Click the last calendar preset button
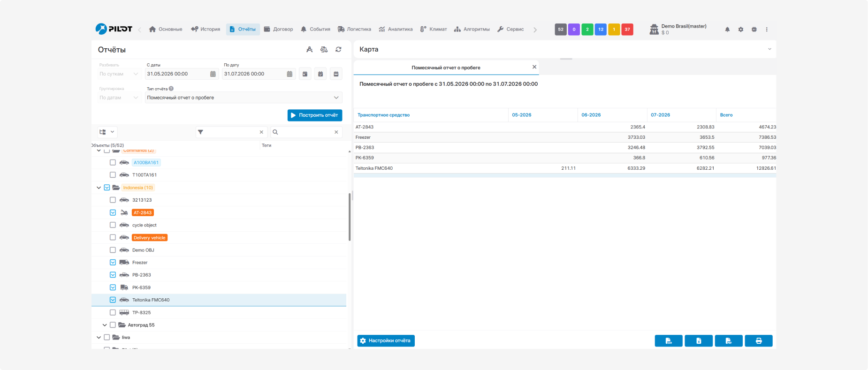 [x=336, y=74]
